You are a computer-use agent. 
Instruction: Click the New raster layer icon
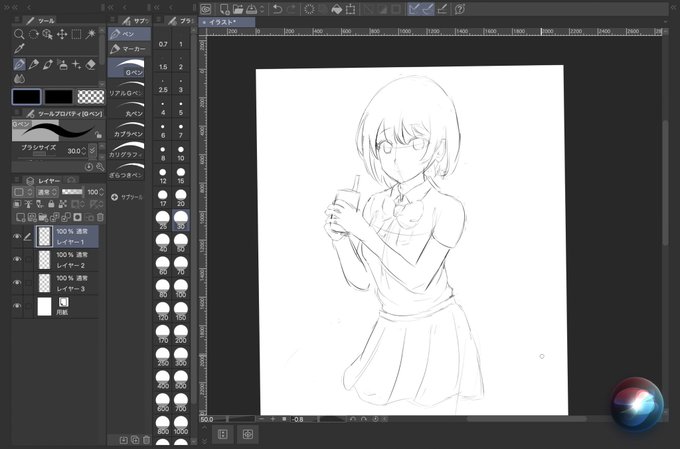click(x=20, y=217)
